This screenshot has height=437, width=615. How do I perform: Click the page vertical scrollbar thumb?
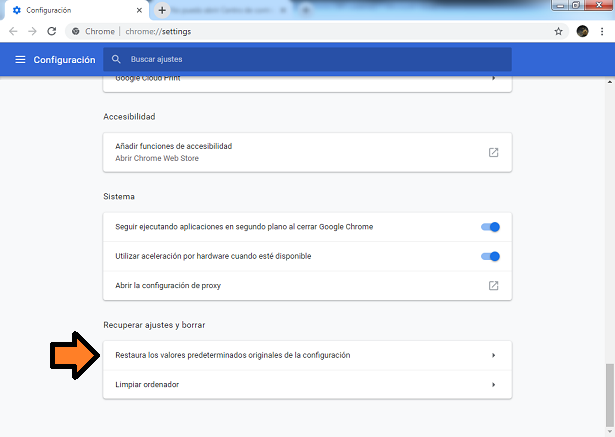[x=609, y=395]
